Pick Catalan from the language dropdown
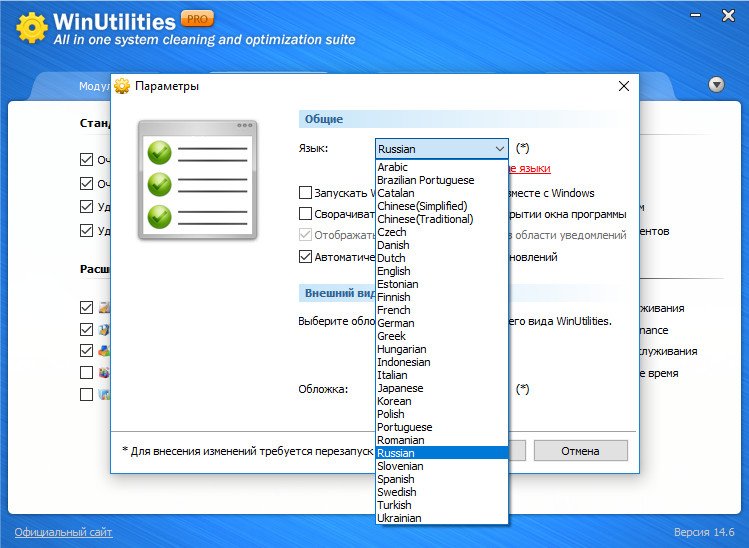The image size is (749, 548). pos(442,193)
